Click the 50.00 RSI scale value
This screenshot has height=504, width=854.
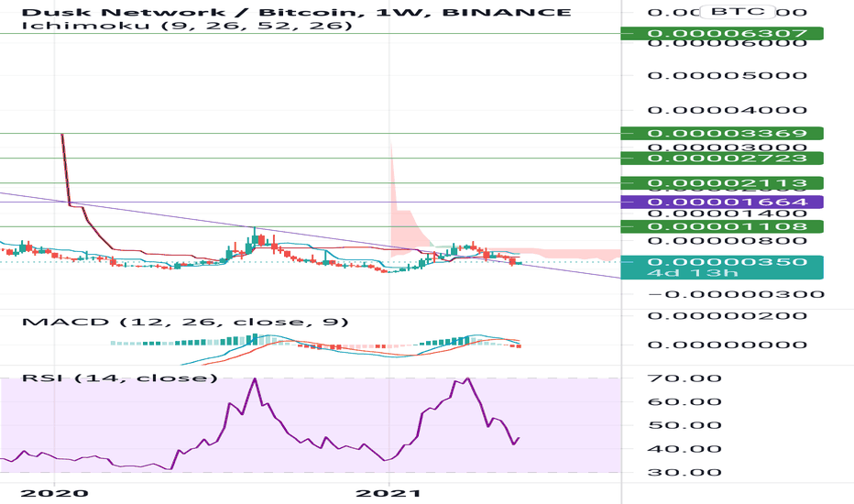point(685,425)
